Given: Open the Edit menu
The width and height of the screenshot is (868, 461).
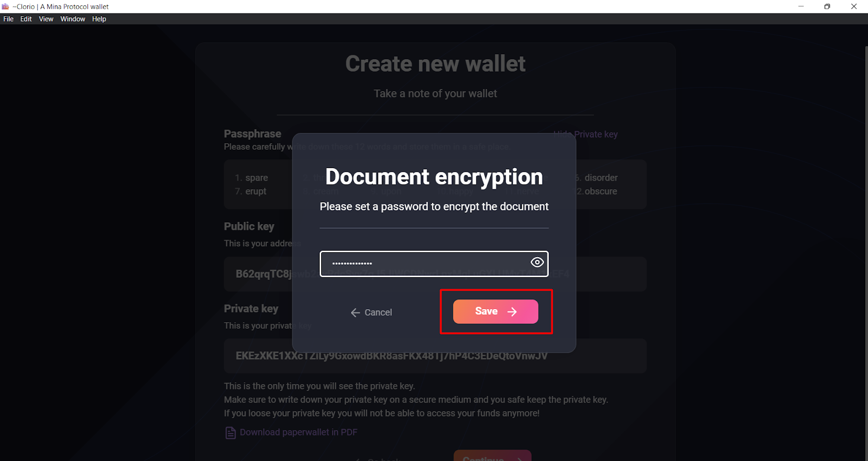Looking at the screenshot, I should pos(26,19).
